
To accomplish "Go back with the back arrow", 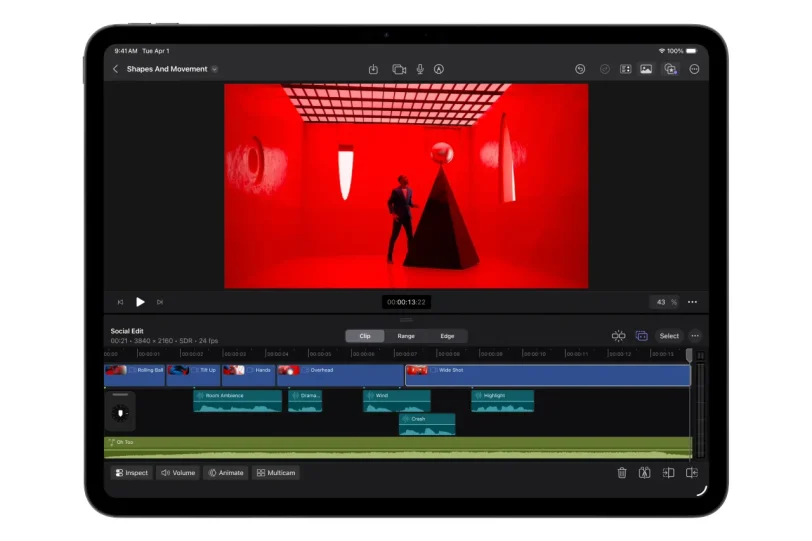I will tap(115, 69).
